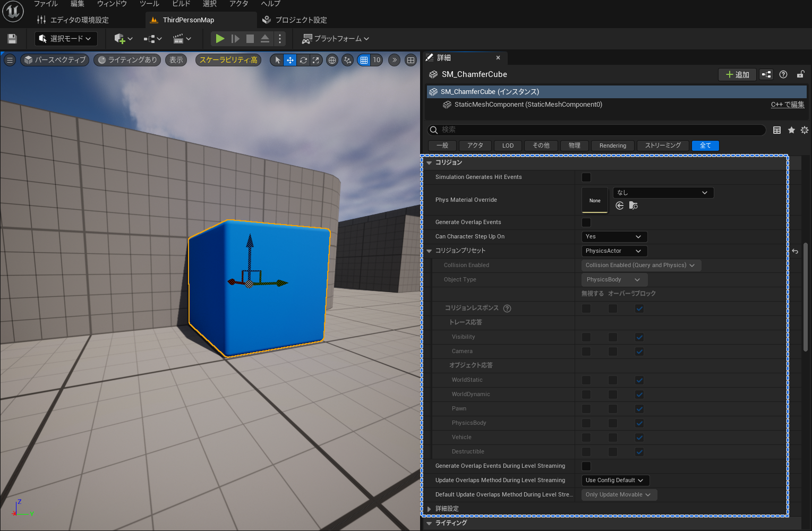Open the PhysicsActor collision preset dropdown
The height and width of the screenshot is (531, 812).
tap(614, 251)
